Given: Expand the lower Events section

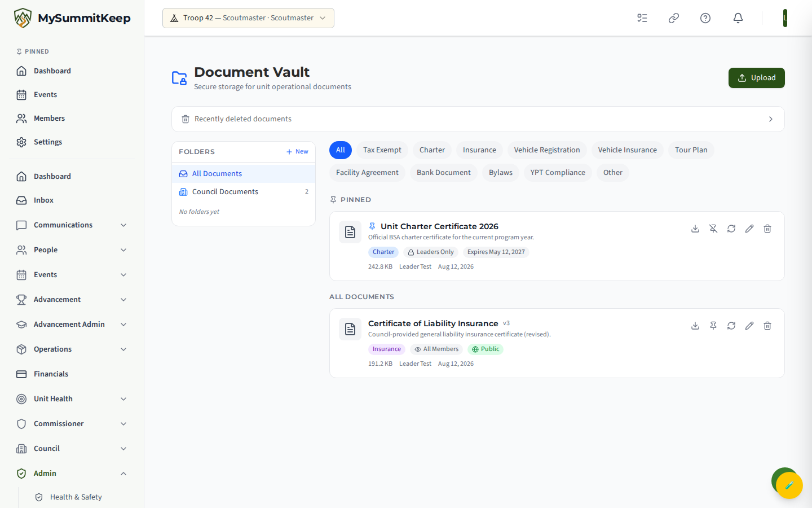Looking at the screenshot, I should tap(72, 274).
